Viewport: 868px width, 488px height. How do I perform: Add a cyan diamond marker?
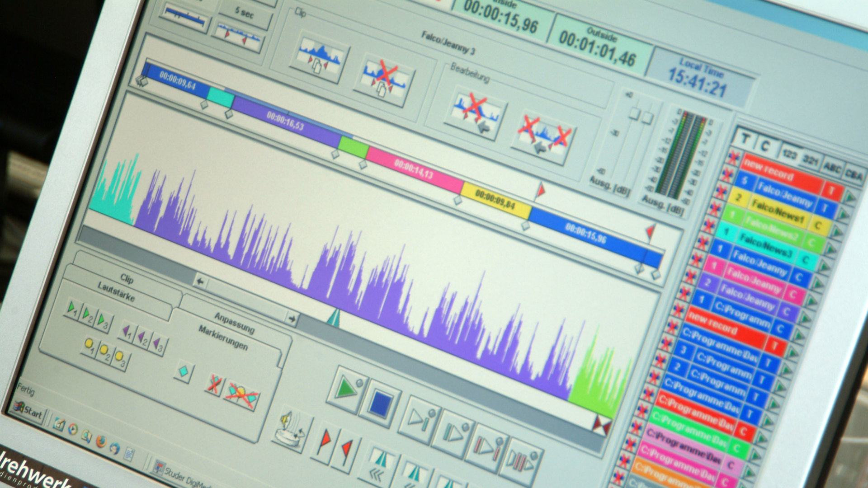[184, 372]
